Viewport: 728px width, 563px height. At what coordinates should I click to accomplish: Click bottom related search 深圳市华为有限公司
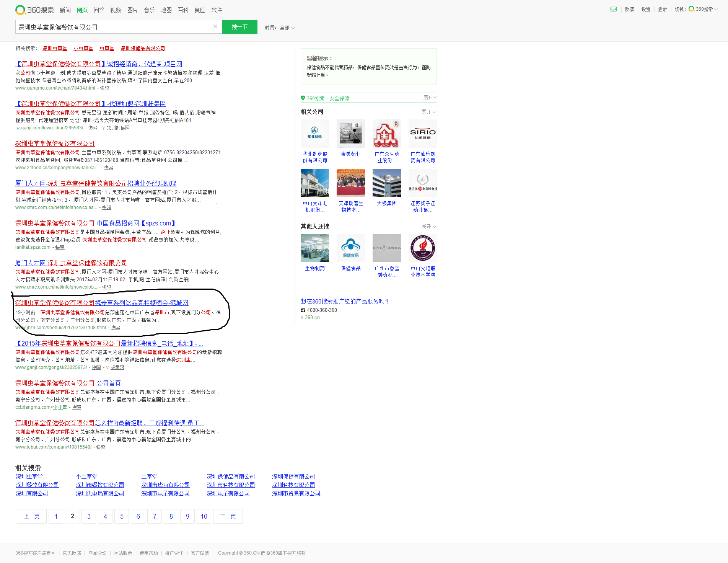165,485
